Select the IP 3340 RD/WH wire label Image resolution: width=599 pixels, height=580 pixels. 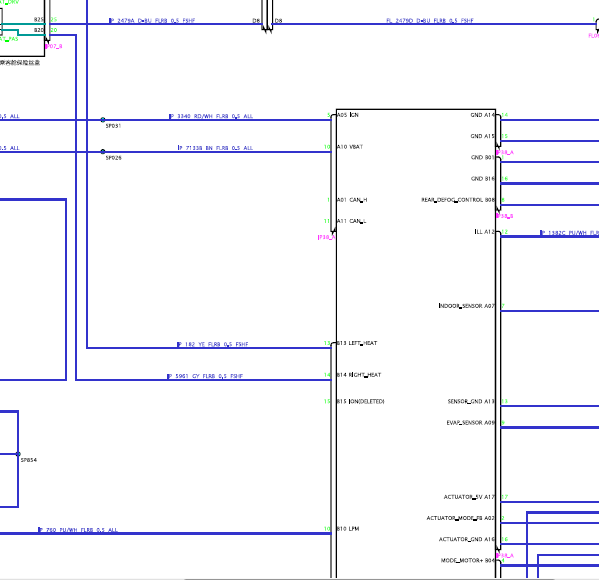(x=211, y=116)
